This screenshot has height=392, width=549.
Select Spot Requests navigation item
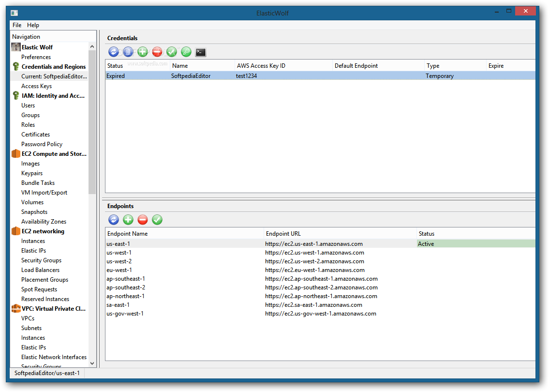[39, 289]
